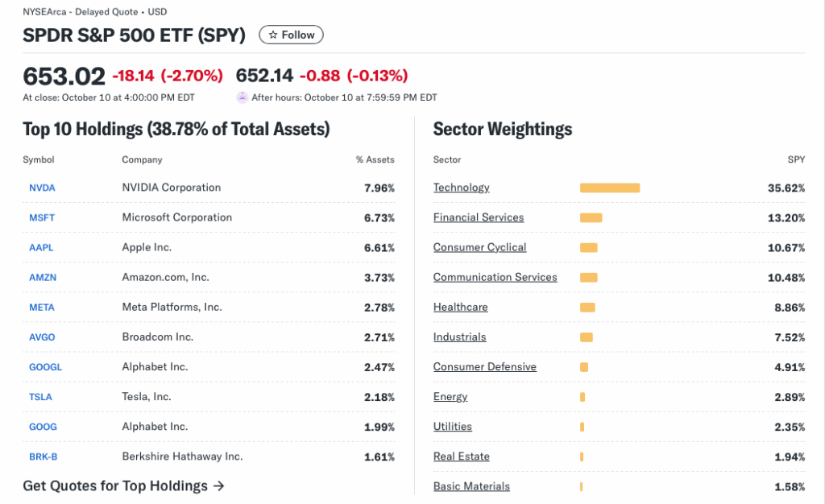The height and width of the screenshot is (504, 825).
Task: Click the after hours moon icon
Action: click(242, 97)
